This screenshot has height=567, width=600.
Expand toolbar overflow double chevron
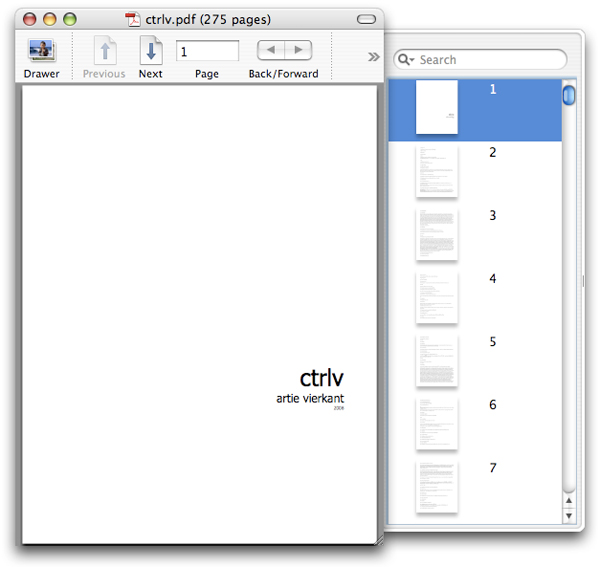373,57
